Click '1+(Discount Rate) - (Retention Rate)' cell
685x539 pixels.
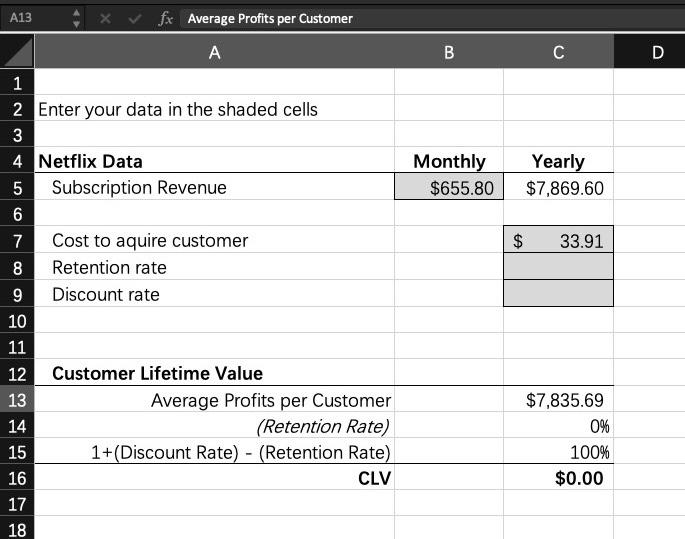pos(214,451)
